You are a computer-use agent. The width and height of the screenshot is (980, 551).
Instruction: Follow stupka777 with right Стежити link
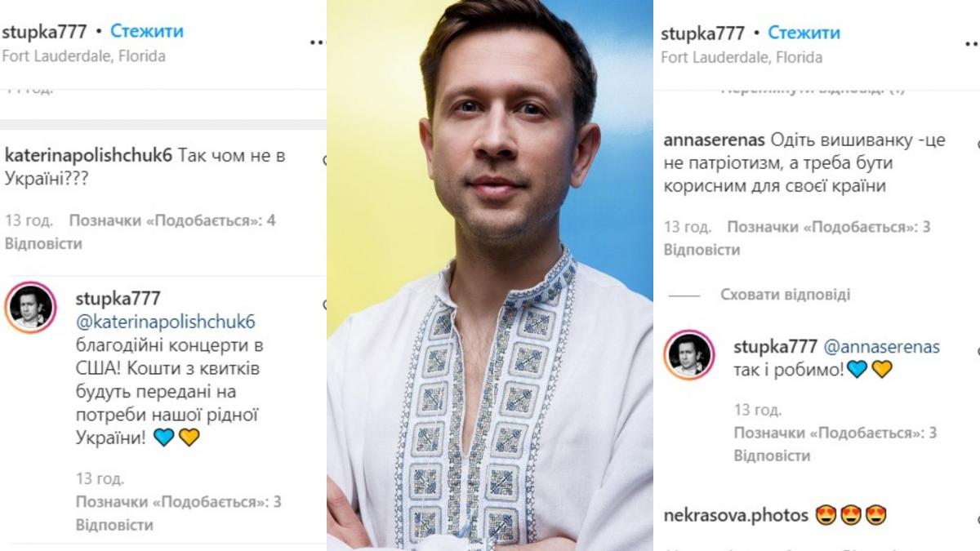804,33
